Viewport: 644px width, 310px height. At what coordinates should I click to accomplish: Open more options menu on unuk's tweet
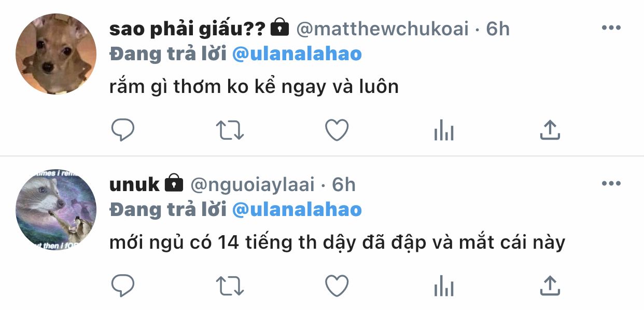(611, 183)
